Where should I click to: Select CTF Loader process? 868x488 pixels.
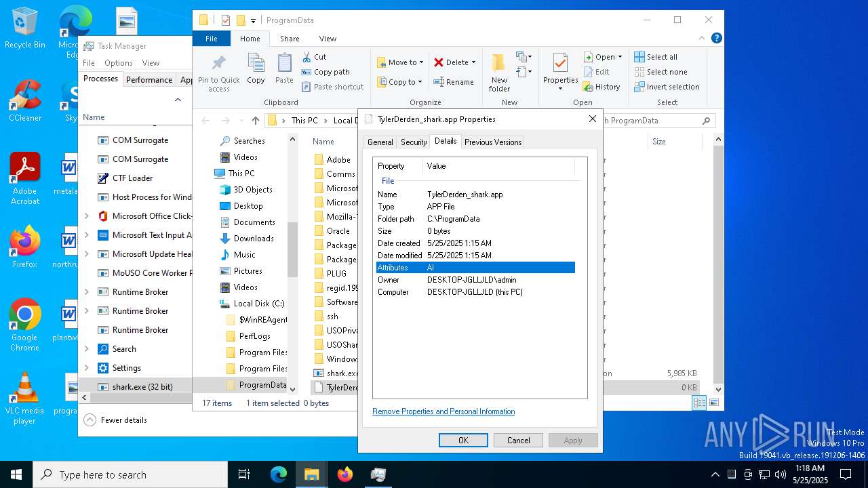point(136,178)
